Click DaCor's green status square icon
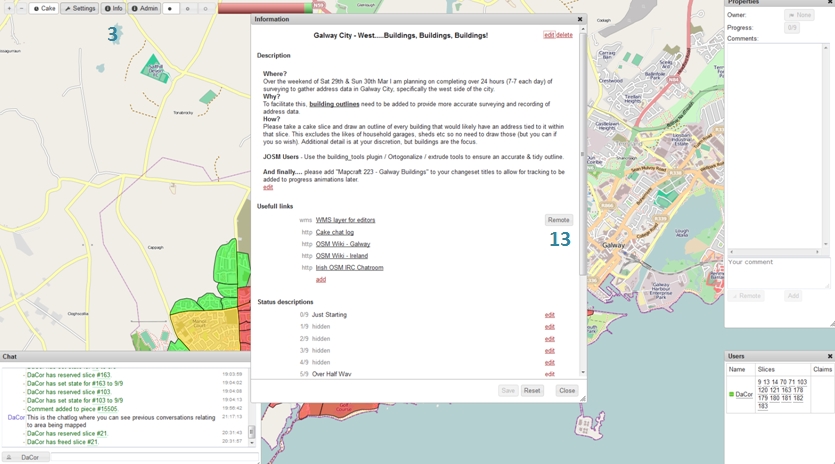 click(731, 394)
